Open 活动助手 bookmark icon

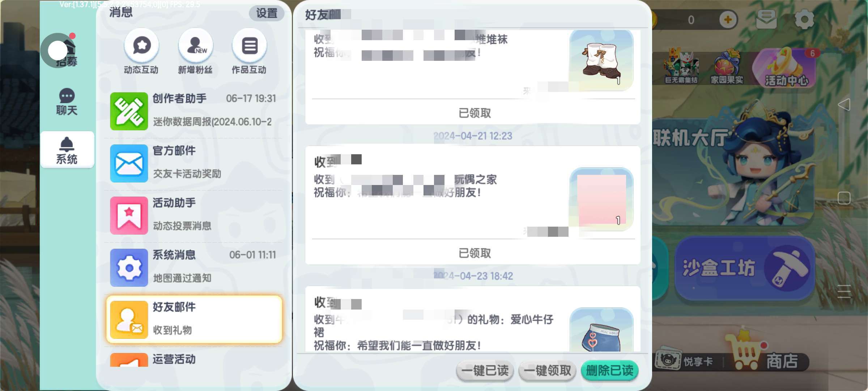click(x=129, y=215)
